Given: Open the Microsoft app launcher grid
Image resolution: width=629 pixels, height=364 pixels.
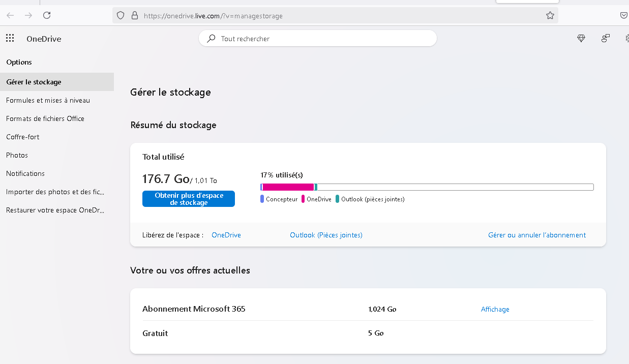Looking at the screenshot, I should (x=10, y=38).
